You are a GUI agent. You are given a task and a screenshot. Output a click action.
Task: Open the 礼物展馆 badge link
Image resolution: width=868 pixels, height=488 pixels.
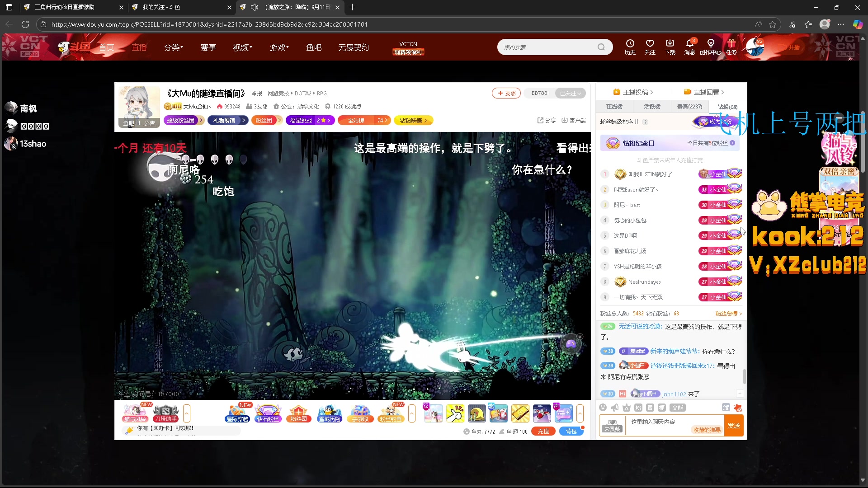[228, 120]
